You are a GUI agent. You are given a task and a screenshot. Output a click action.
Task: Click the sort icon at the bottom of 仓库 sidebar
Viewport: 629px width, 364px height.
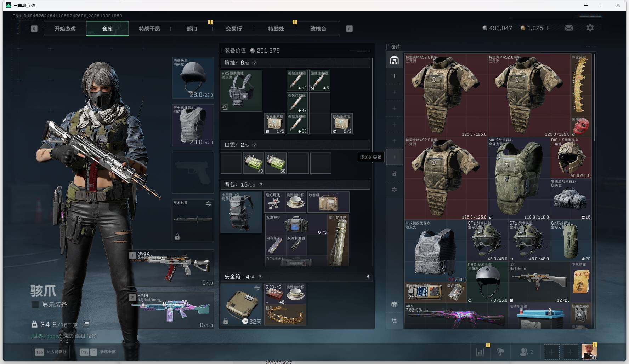[394, 321]
